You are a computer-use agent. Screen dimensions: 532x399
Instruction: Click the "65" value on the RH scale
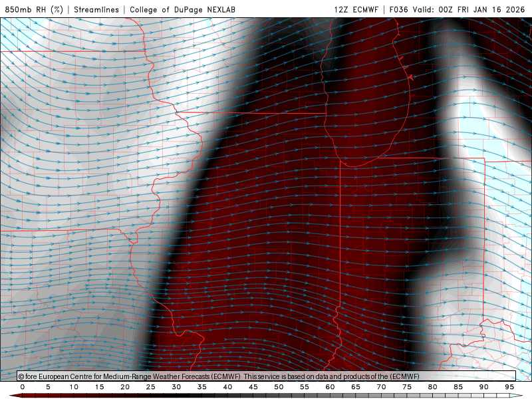(x=356, y=387)
